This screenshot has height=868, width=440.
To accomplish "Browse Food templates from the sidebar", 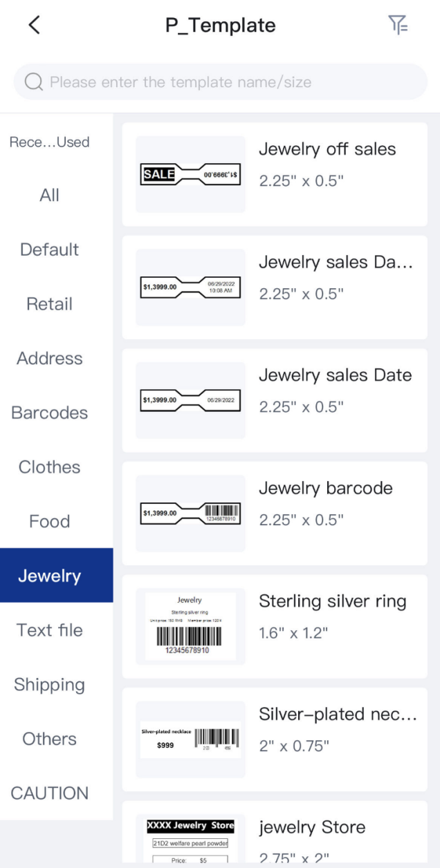I will (48, 521).
